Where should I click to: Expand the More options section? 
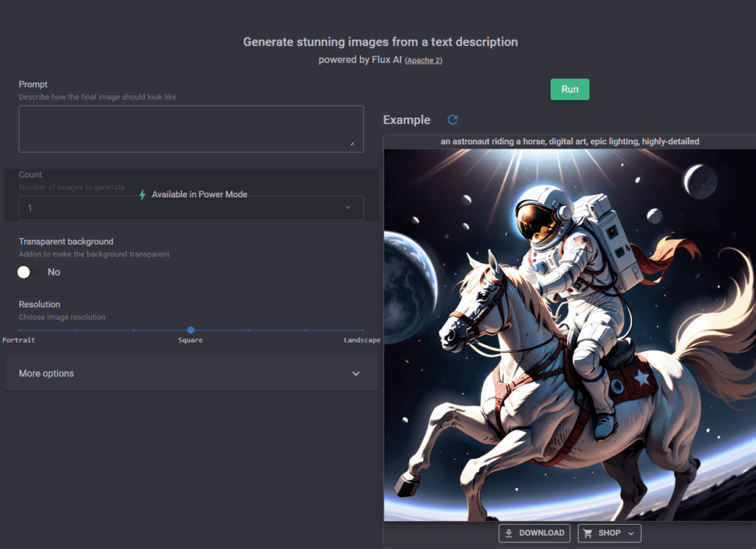point(191,373)
